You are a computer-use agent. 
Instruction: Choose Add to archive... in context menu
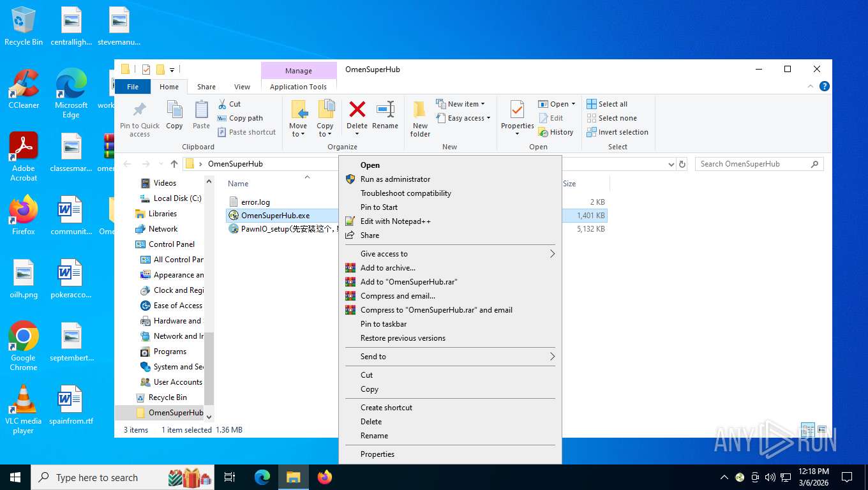387,268
